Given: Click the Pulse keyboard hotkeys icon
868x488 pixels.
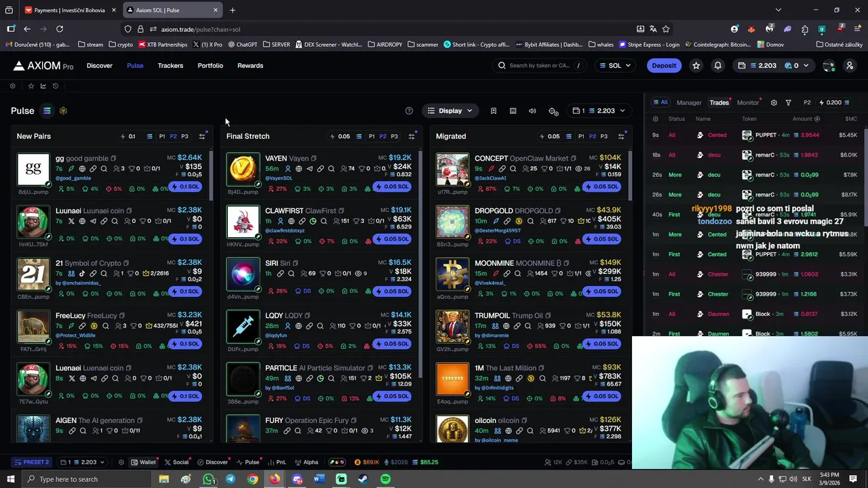Looking at the screenshot, I should click(513, 111).
